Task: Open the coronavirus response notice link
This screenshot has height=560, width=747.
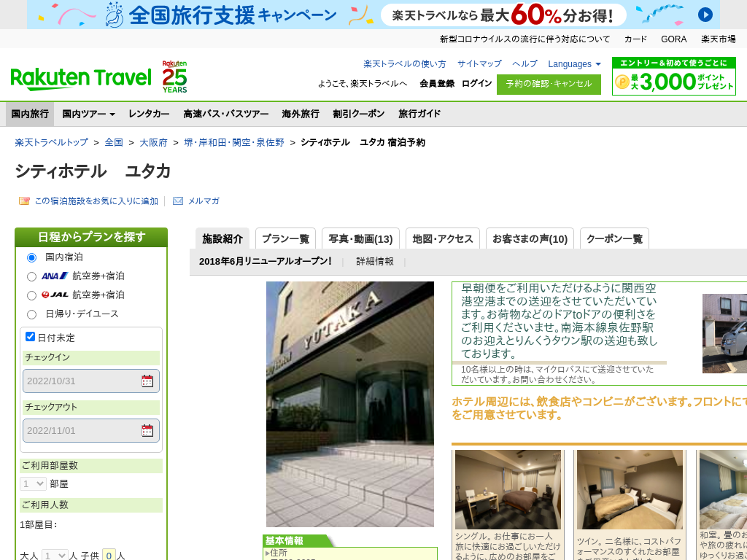Action: click(525, 39)
